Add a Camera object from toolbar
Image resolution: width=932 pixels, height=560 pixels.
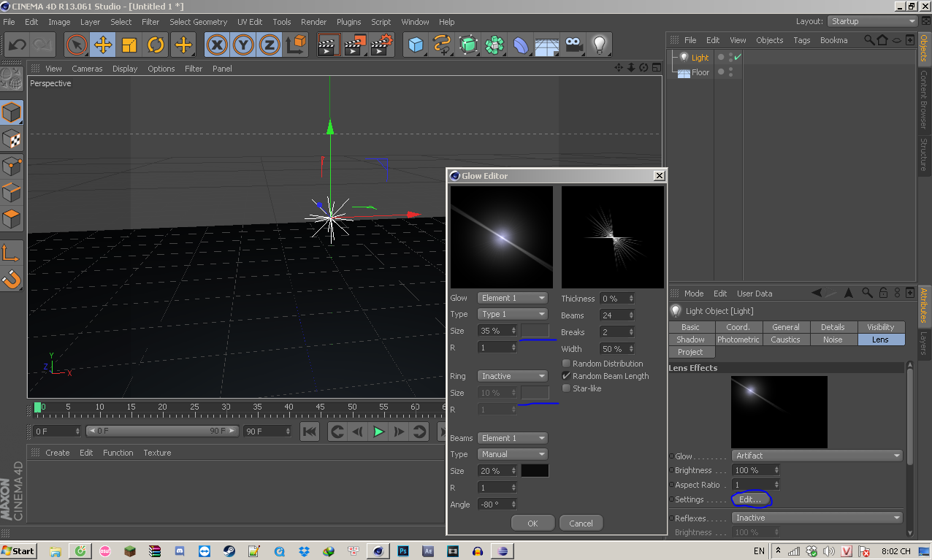point(574,45)
